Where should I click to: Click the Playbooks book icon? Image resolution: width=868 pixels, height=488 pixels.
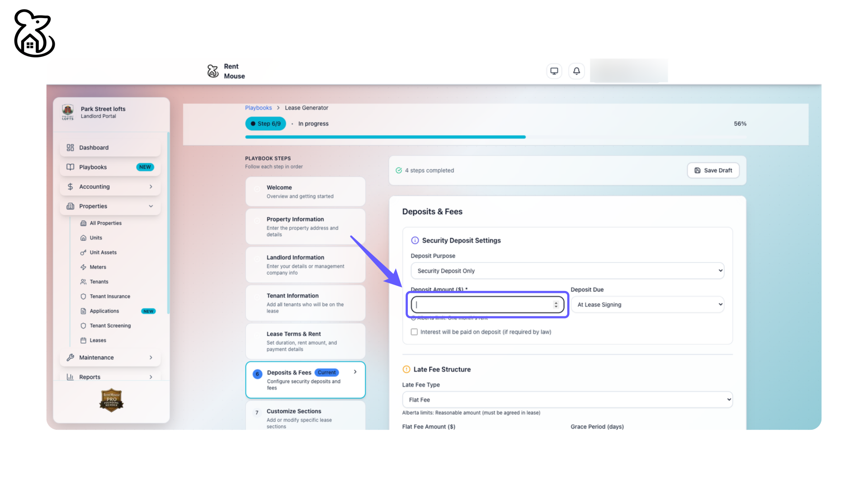(x=70, y=167)
